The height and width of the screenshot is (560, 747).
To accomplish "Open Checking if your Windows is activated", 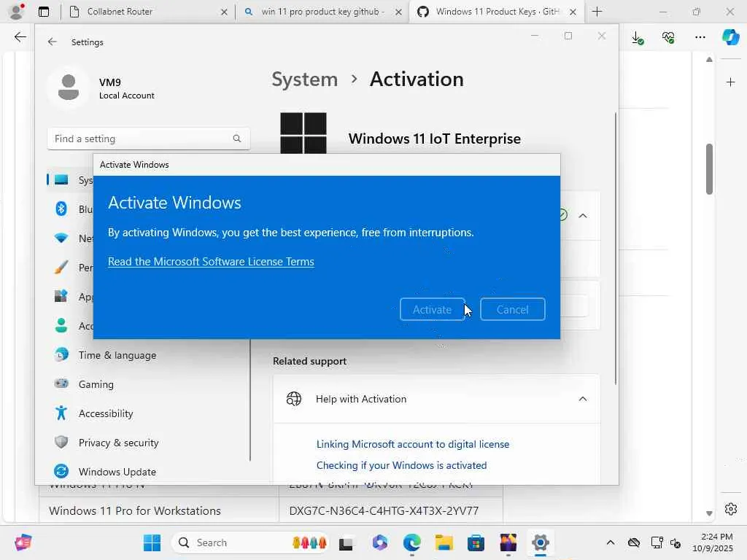I will point(402,465).
